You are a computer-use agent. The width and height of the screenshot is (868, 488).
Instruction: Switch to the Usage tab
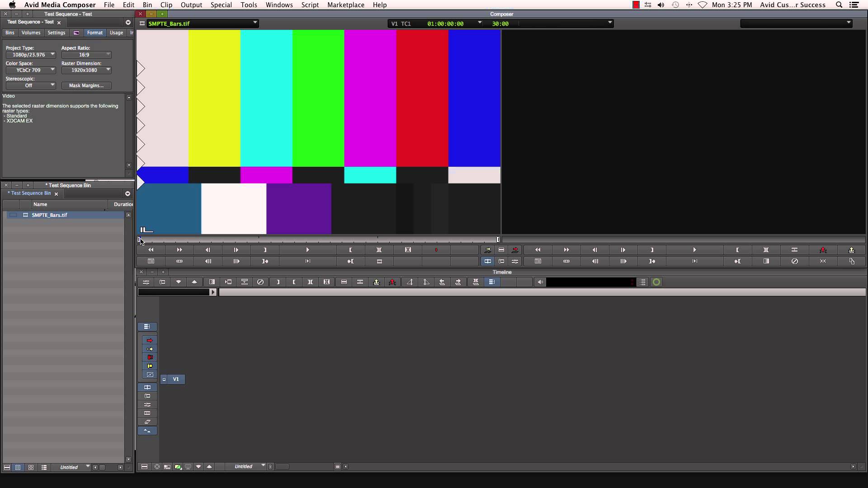(x=116, y=33)
